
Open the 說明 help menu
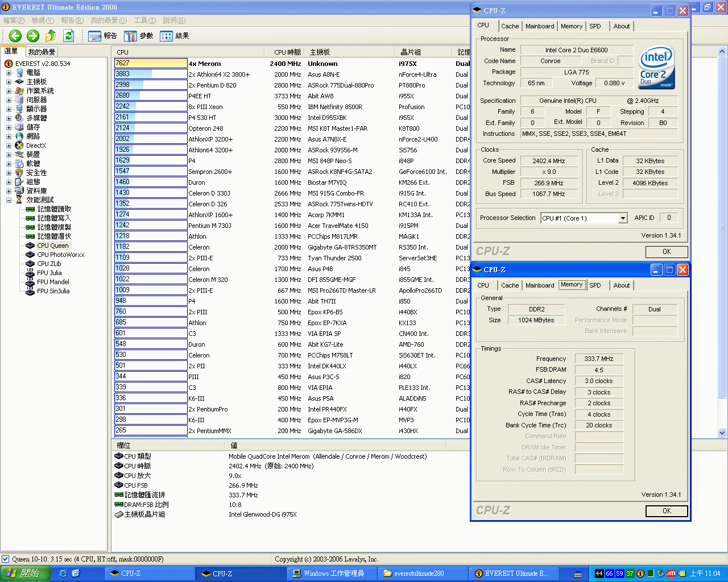point(173,20)
